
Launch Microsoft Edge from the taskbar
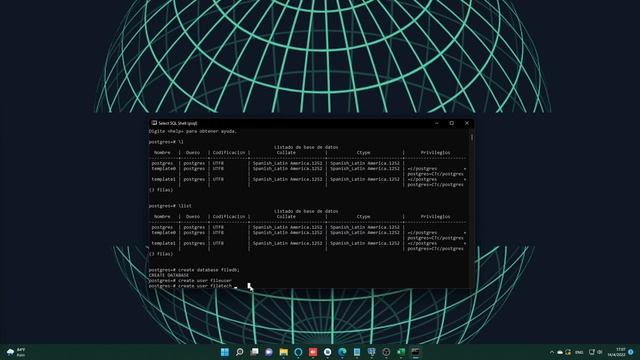(x=342, y=352)
